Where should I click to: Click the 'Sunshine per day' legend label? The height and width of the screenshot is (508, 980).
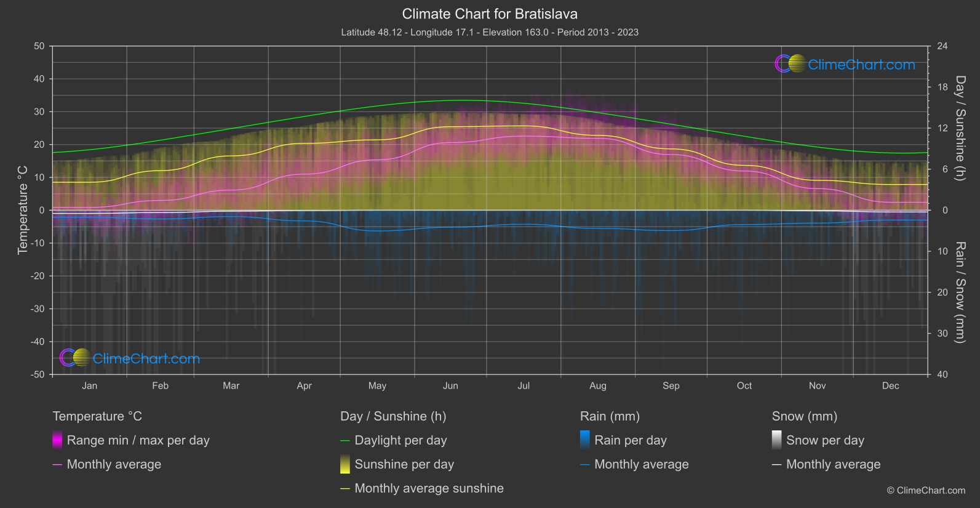405,464
